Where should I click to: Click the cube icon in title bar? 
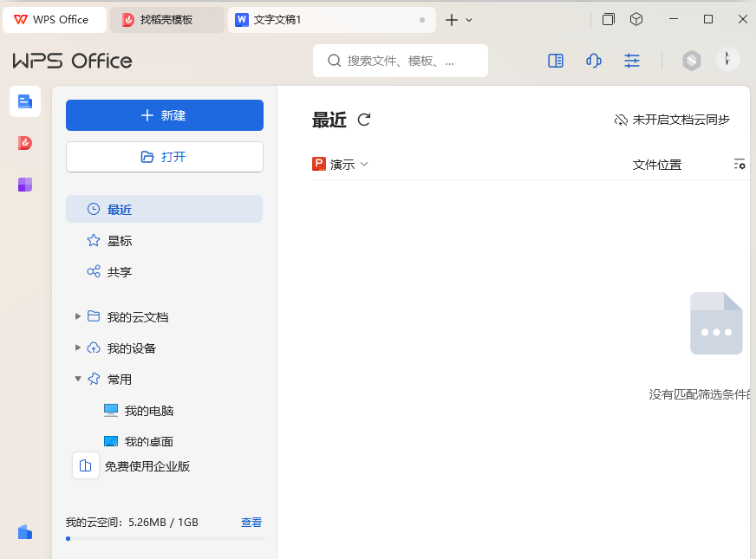tap(636, 19)
